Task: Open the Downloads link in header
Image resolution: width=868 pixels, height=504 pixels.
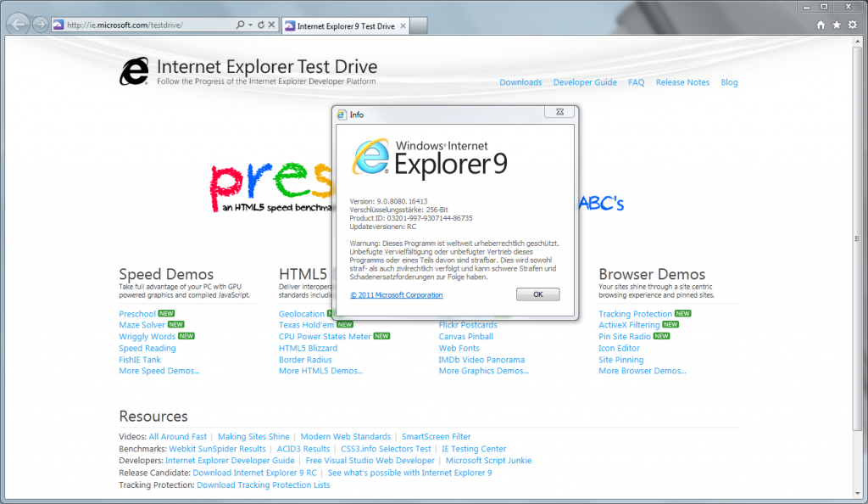Action: click(521, 82)
